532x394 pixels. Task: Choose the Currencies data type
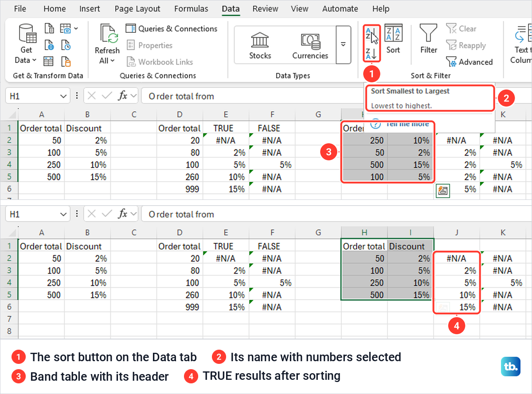pyautogui.click(x=310, y=45)
